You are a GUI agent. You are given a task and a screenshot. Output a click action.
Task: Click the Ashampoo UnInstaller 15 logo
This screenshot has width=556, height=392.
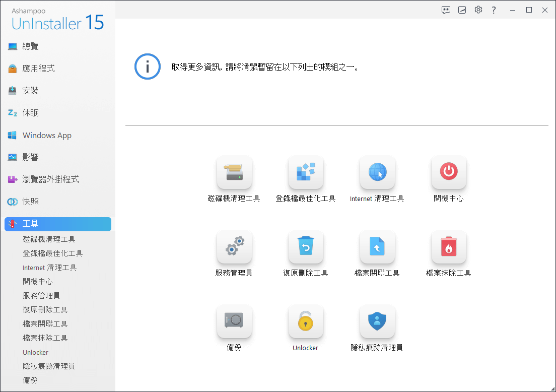(x=58, y=19)
